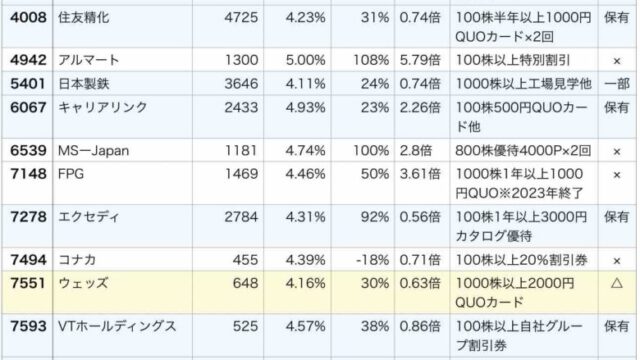Select the 一部 status for 日本製鉄
Screen dimensions: 640x360
click(x=616, y=84)
